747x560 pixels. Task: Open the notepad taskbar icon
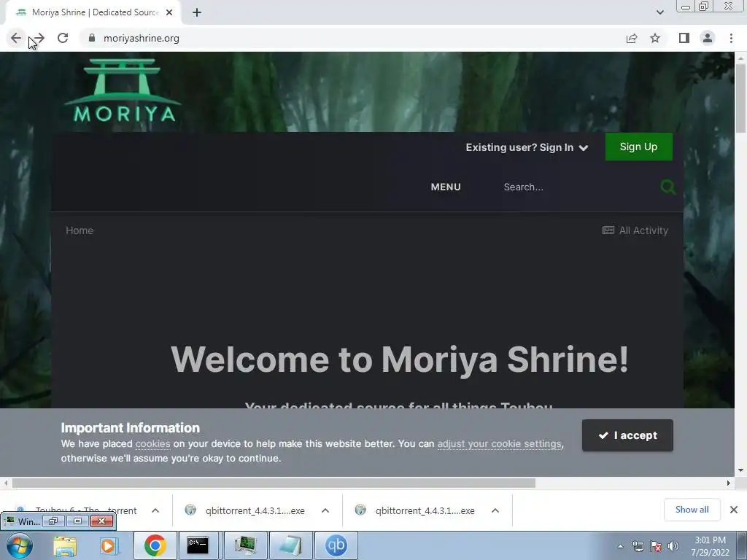[x=291, y=545]
